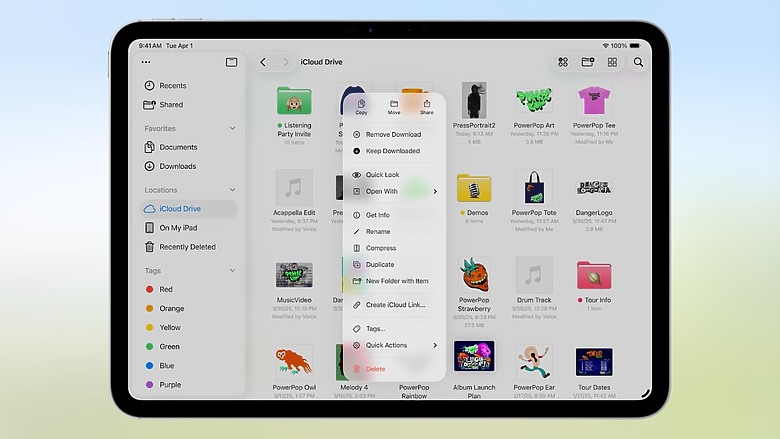780x439 pixels.
Task: Go forward with the right arrow
Action: tap(286, 62)
